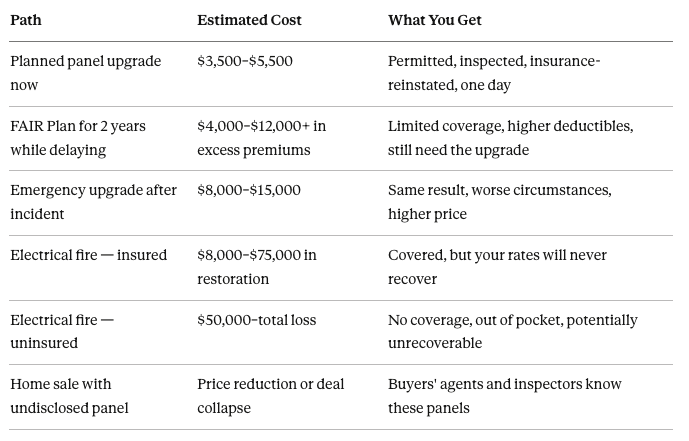The width and height of the screenshot is (689, 441).
Task: Select the "Electrical fire — uninsured" cell
Action: 62,331
